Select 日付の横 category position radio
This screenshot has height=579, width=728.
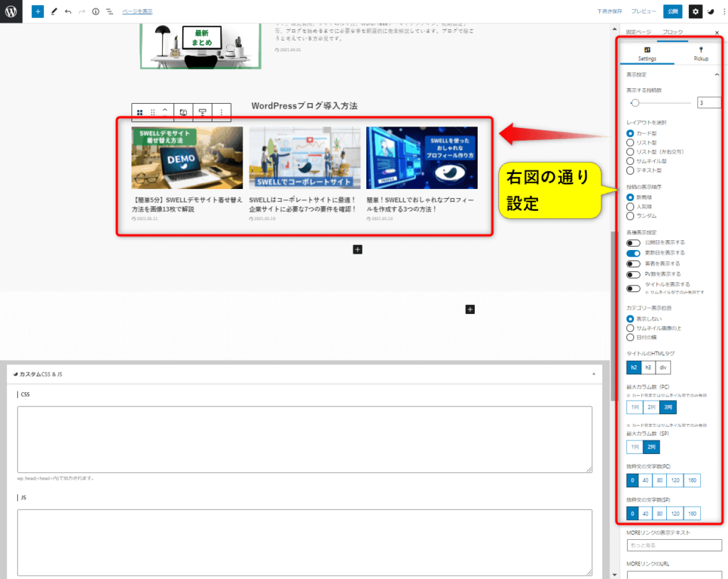tap(630, 337)
